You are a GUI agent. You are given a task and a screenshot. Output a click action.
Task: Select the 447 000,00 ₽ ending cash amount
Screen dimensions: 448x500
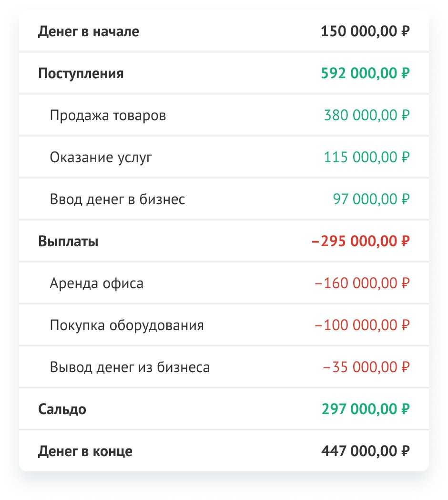click(x=365, y=452)
